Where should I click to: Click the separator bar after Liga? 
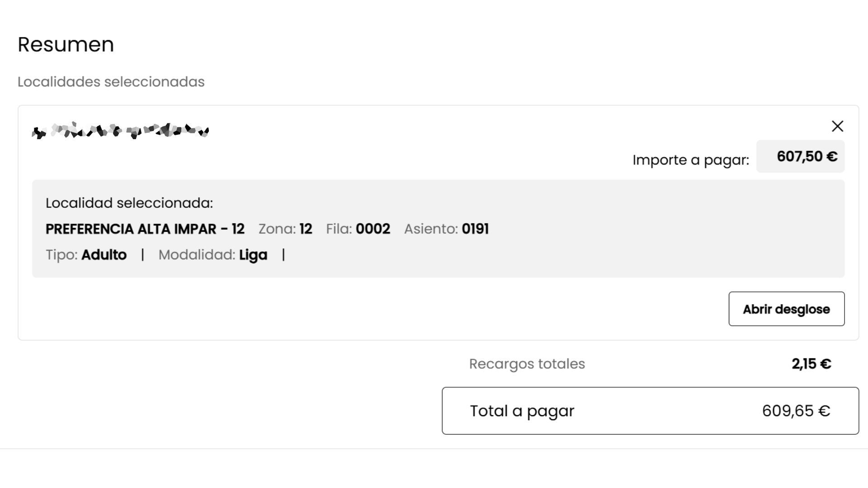[283, 255]
